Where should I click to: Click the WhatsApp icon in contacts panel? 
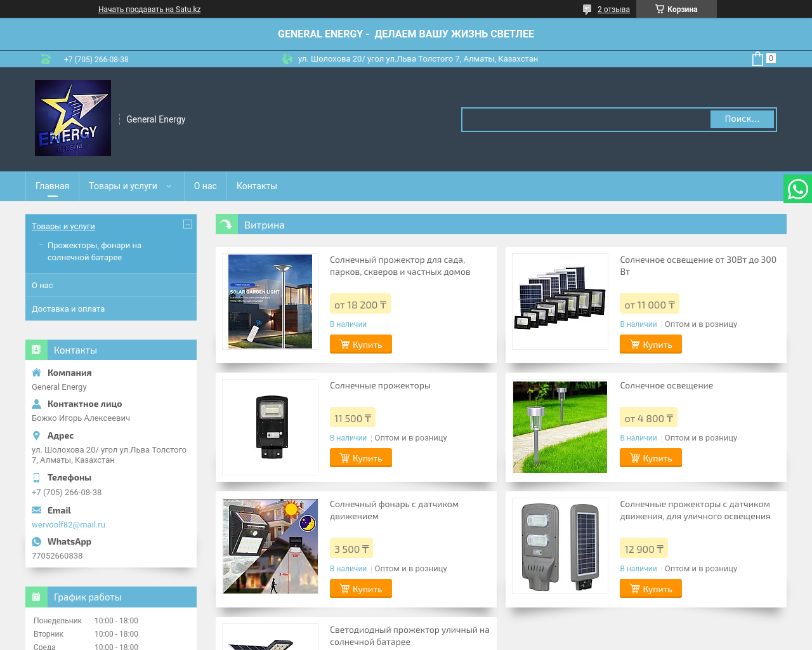tap(37, 541)
